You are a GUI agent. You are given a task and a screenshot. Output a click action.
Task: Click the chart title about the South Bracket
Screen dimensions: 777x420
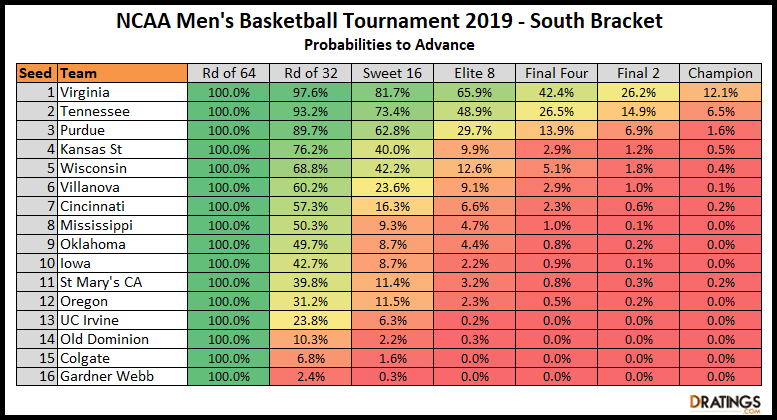tap(388, 21)
